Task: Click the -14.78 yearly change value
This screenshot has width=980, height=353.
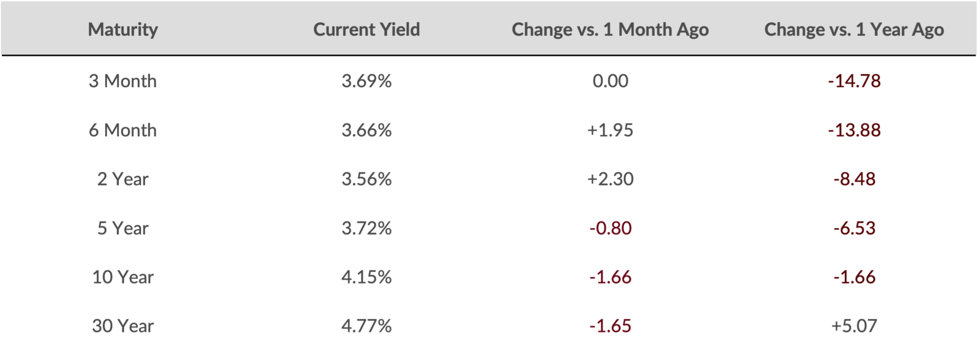Action: [x=854, y=81]
